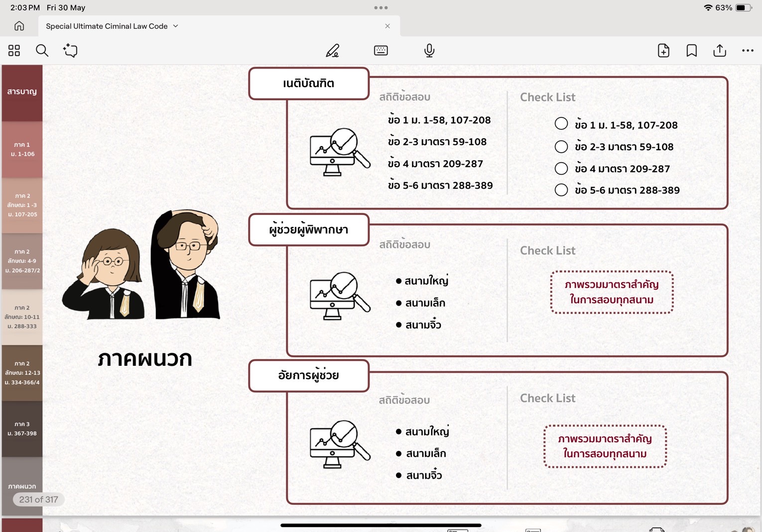Image resolution: width=762 pixels, height=532 pixels.
Task: Tap the 231 of 317 page indicator
Action: (38, 499)
